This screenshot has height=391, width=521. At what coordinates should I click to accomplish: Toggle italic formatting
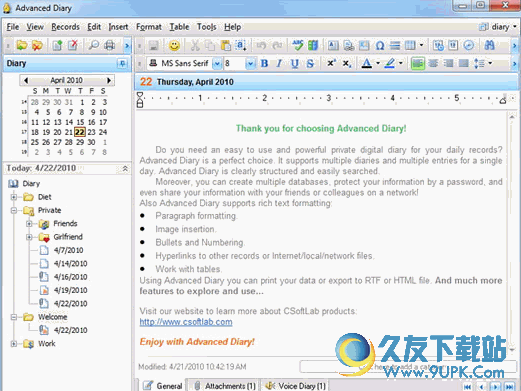(279, 63)
